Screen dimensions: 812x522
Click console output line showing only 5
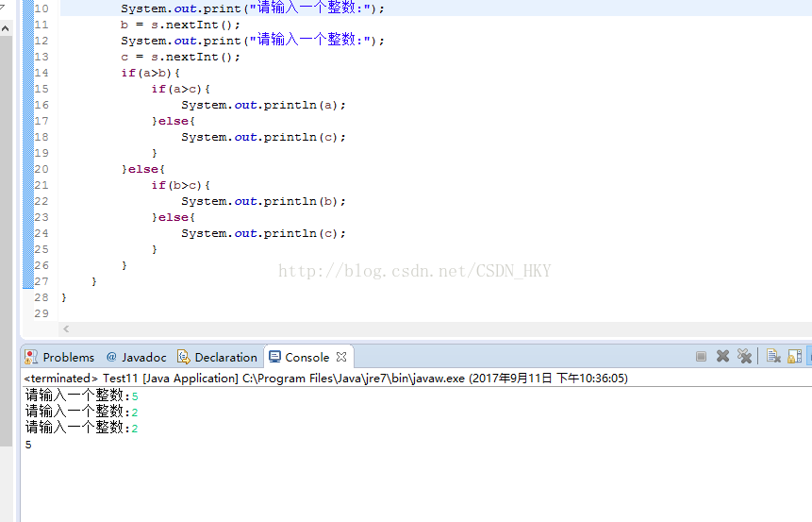pyautogui.click(x=28, y=445)
